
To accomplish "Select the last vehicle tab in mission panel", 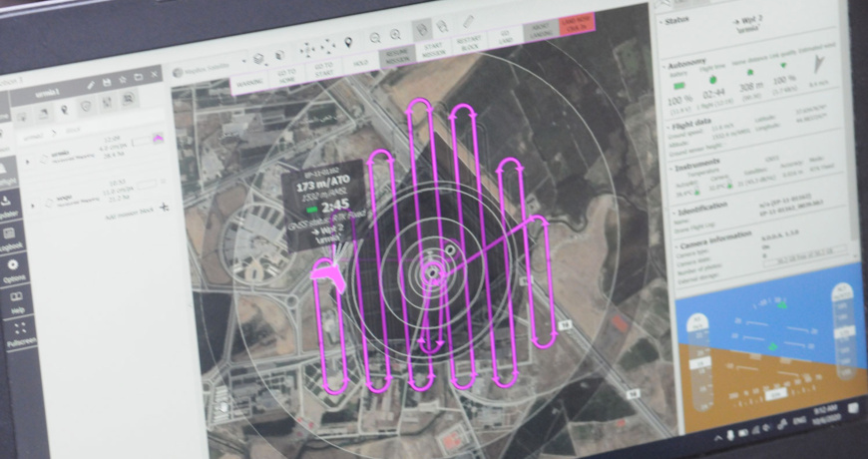I will pyautogui.click(x=129, y=99).
